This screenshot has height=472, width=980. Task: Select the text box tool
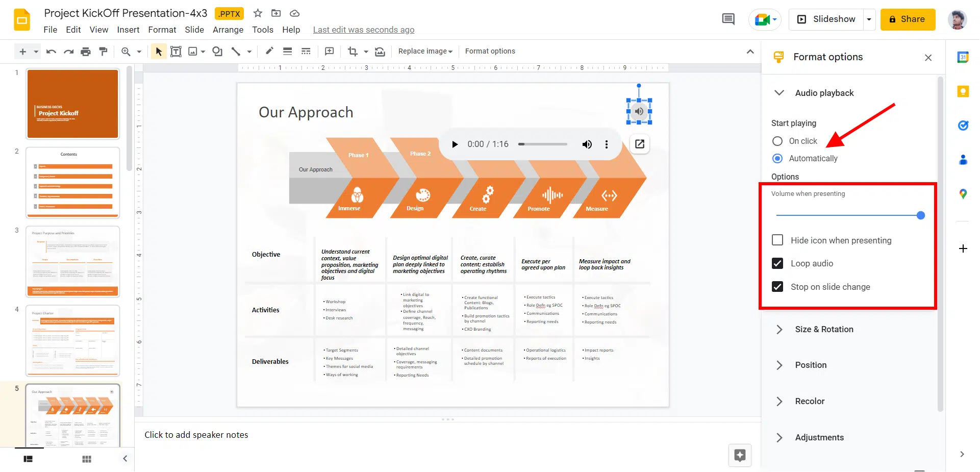[x=175, y=52]
